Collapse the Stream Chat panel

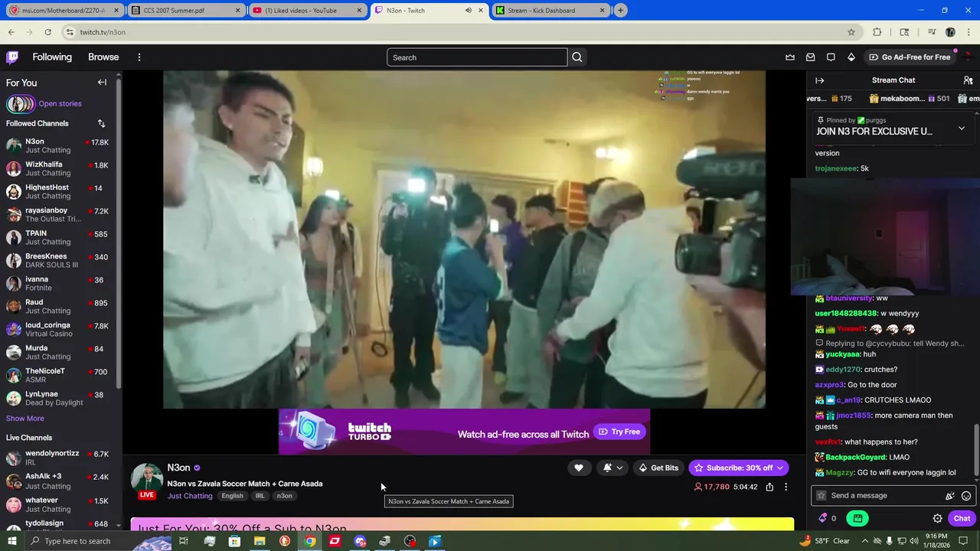click(819, 80)
